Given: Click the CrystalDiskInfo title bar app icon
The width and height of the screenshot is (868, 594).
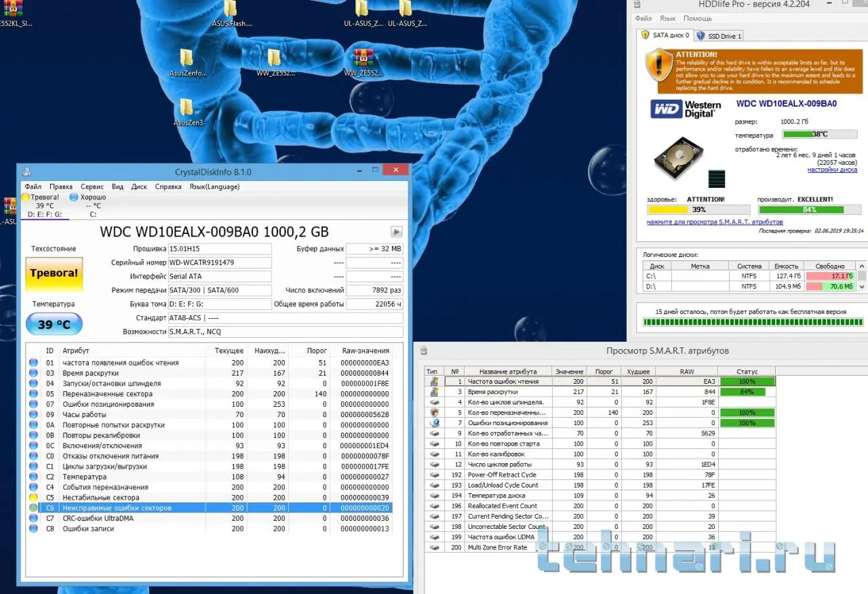Looking at the screenshot, I should 26,172.
